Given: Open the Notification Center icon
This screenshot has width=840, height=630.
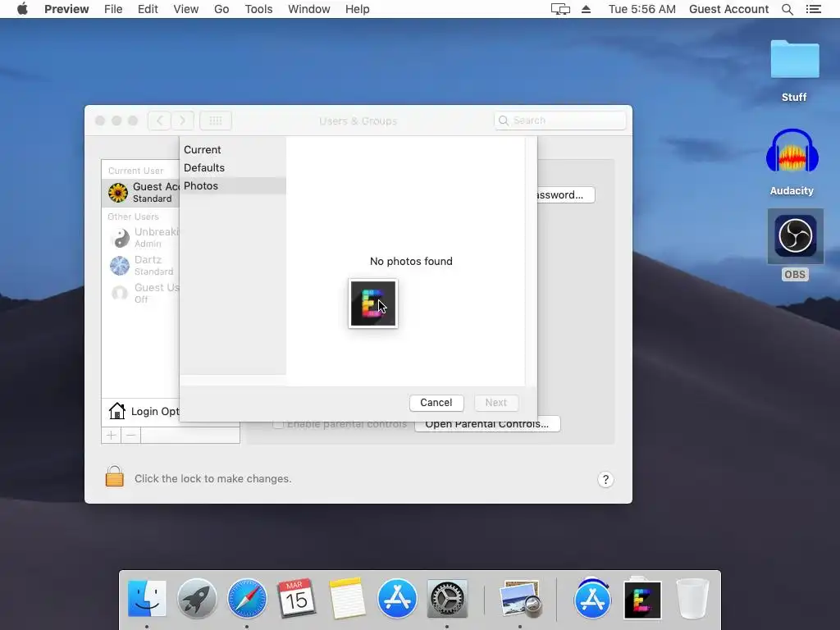Looking at the screenshot, I should coord(813,9).
